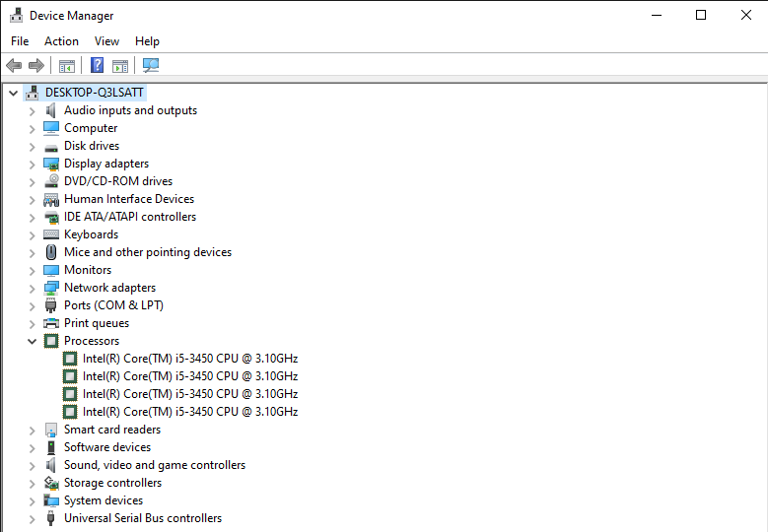
Task: Click the mouse icon beside Mice and pointing devices
Action: point(51,252)
